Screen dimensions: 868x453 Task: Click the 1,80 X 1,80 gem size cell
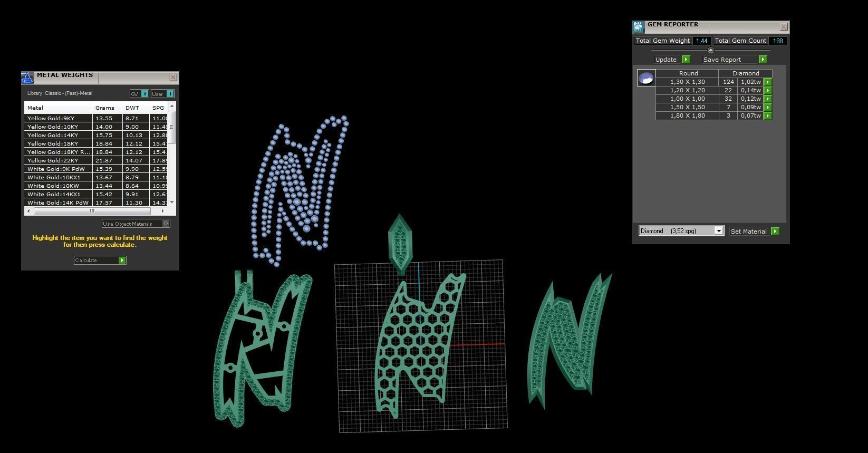(x=687, y=115)
